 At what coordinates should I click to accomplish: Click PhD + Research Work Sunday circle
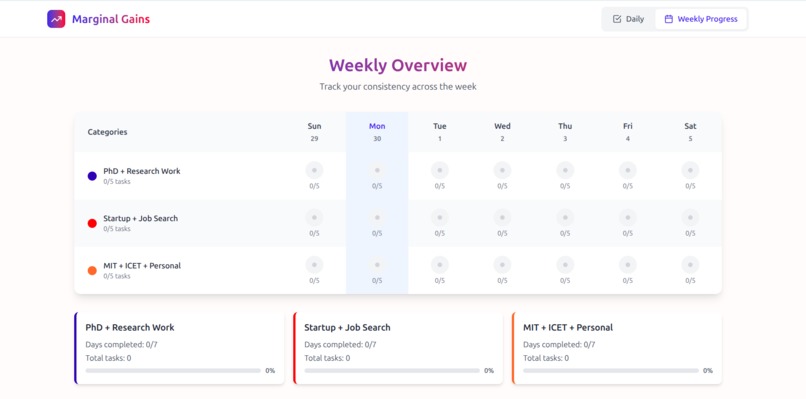coord(315,170)
